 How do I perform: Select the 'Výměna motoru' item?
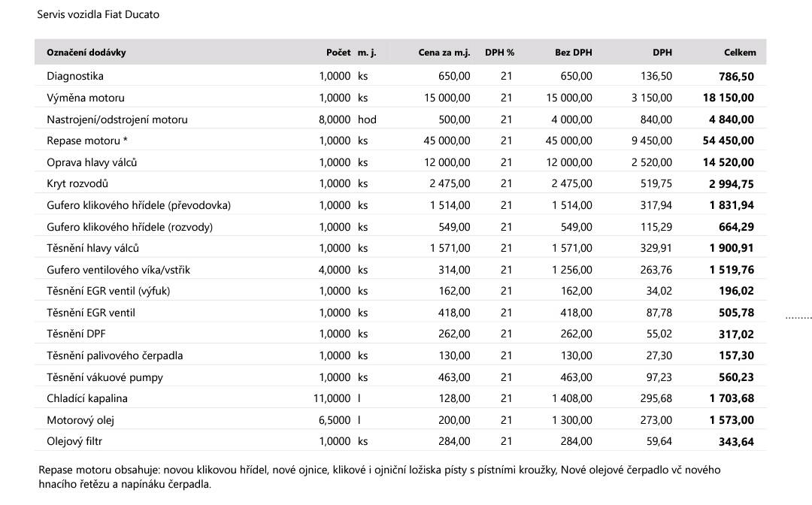coord(86,98)
